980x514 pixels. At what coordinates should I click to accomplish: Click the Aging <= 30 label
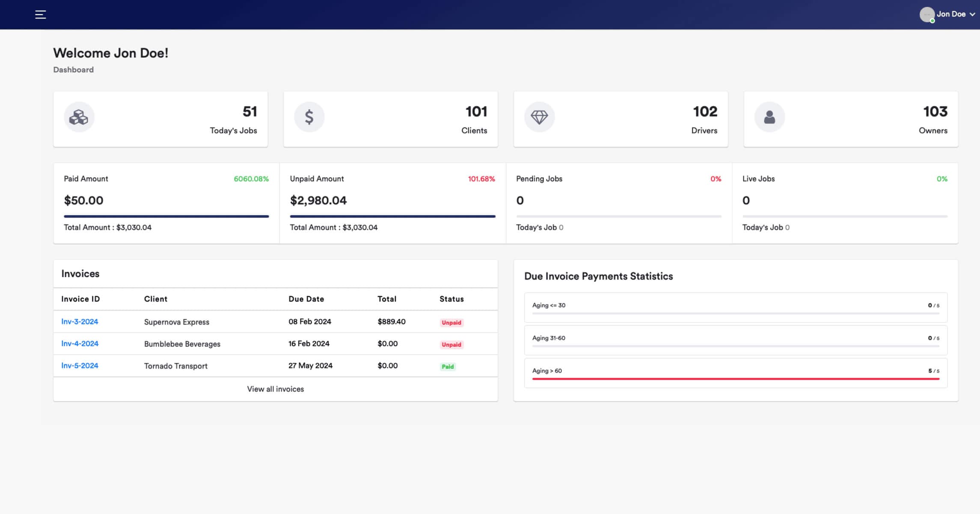[x=549, y=305]
